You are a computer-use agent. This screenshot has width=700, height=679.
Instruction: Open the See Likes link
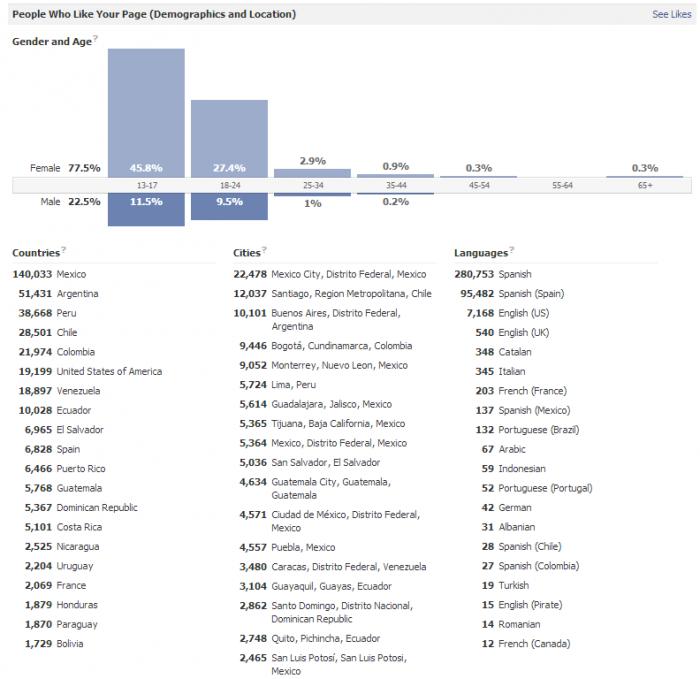[x=671, y=14]
